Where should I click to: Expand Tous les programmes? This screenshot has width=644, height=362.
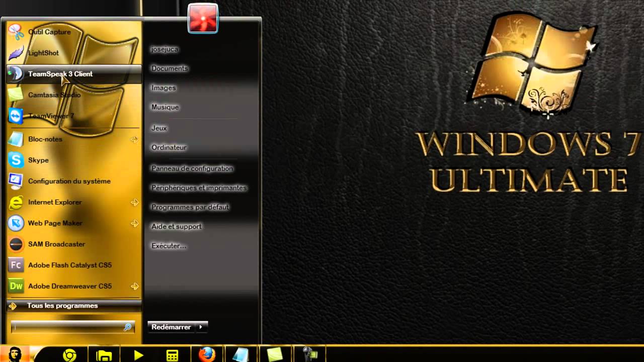tap(74, 306)
